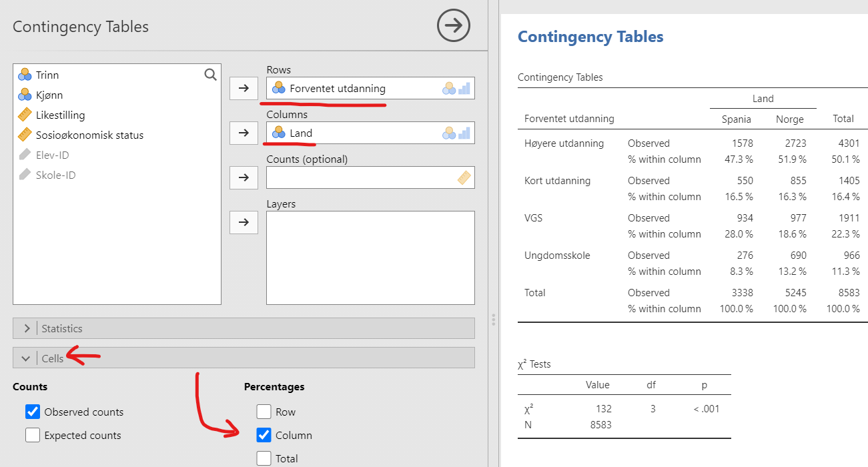This screenshot has height=467, width=868.
Task: Select Land variable in Columns box
Action: coord(301,133)
